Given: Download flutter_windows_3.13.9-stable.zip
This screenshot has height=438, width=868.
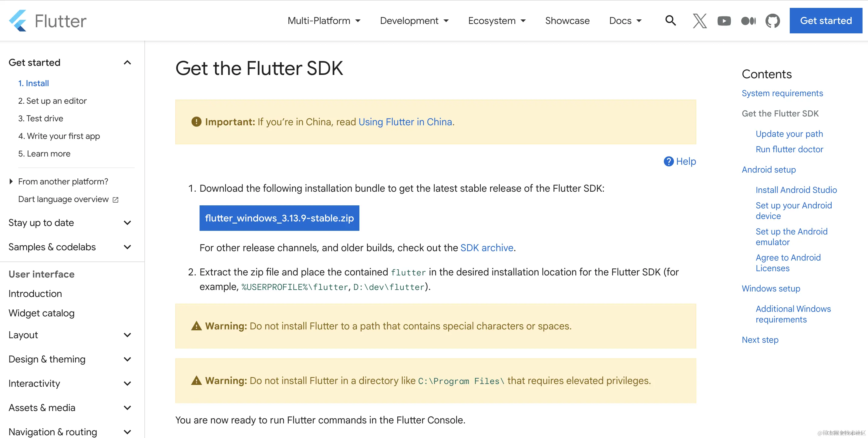Looking at the screenshot, I should [279, 218].
